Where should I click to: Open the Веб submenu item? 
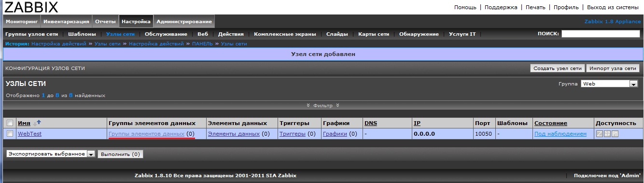tap(203, 34)
